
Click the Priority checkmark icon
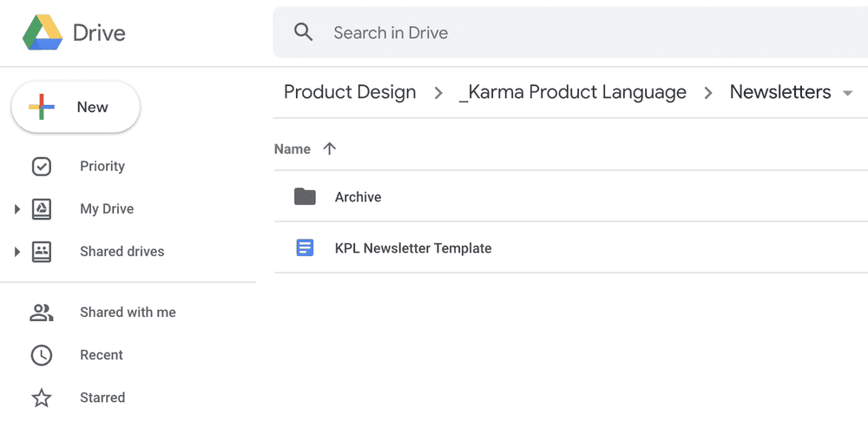42,167
